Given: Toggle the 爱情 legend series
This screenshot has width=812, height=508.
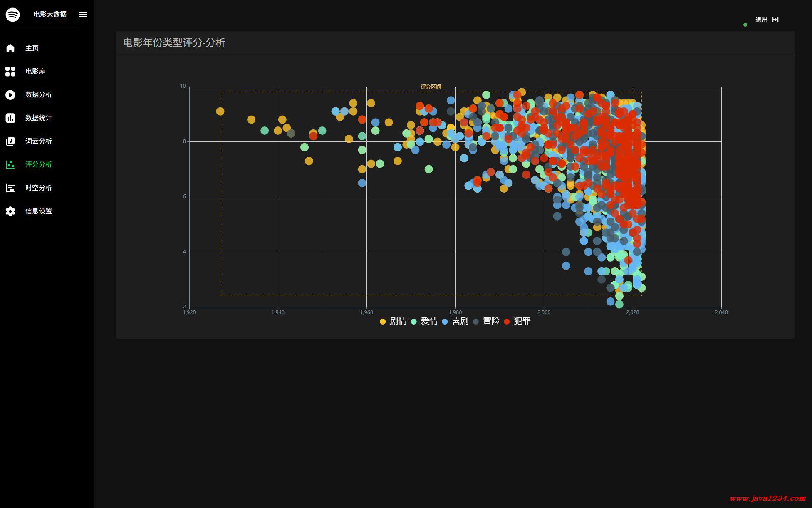Looking at the screenshot, I should [429, 321].
